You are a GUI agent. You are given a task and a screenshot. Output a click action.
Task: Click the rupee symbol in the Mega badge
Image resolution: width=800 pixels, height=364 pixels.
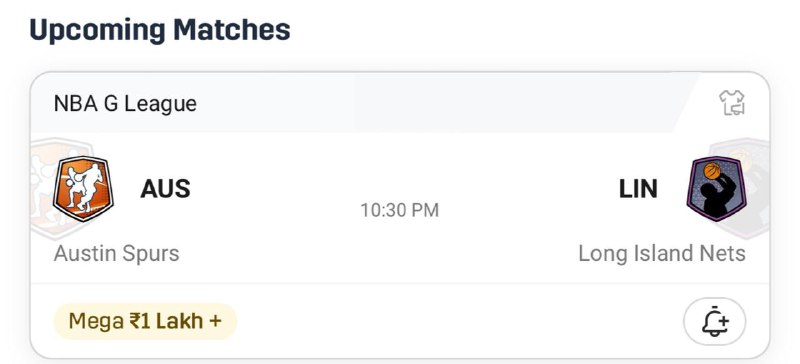135,322
